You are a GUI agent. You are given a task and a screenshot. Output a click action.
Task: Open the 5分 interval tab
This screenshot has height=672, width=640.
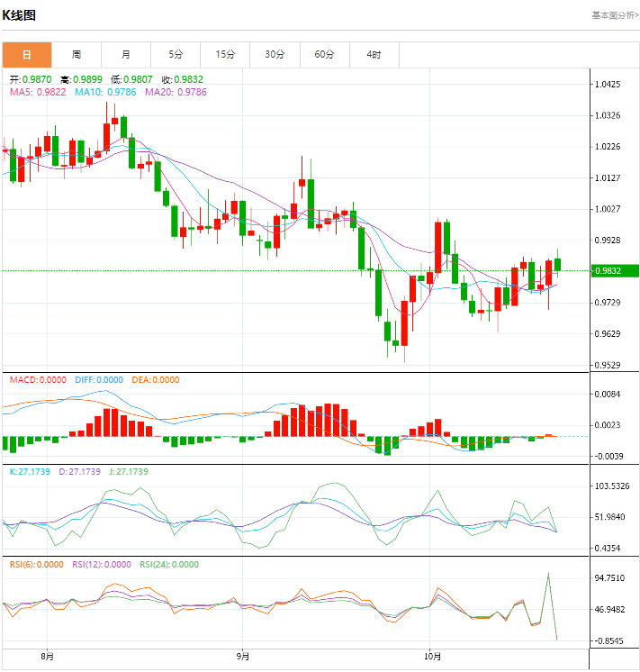tap(176, 55)
